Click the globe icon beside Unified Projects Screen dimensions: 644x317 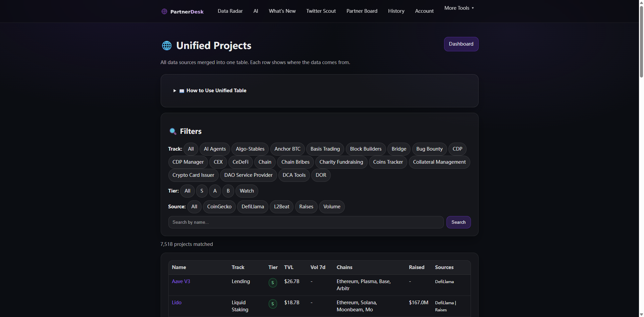pos(166,46)
